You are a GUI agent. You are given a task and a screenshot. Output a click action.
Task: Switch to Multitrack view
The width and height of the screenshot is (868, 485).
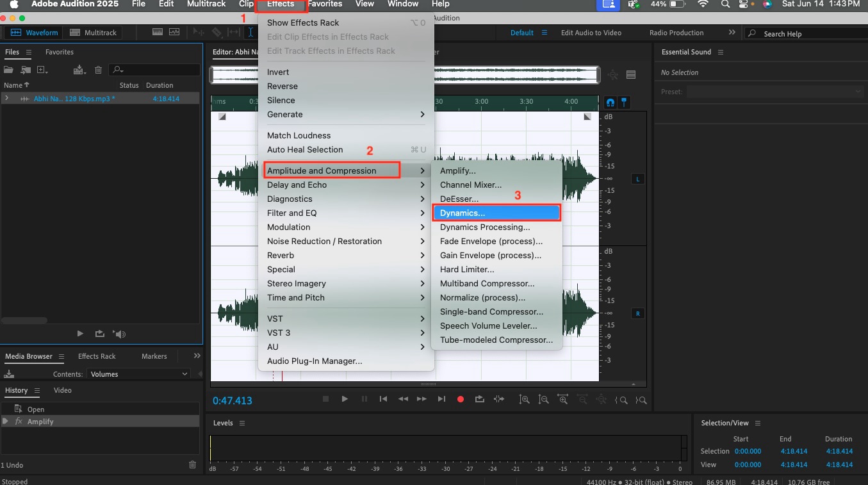(x=92, y=32)
